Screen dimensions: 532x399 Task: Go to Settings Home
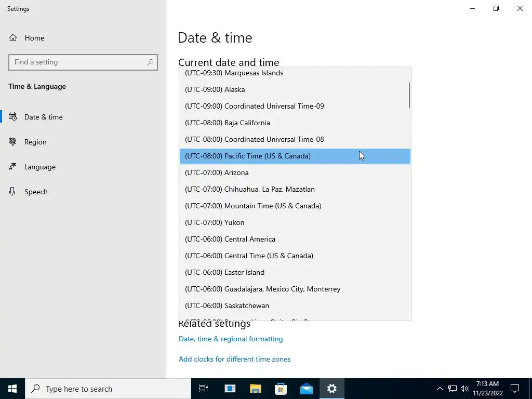pos(26,38)
